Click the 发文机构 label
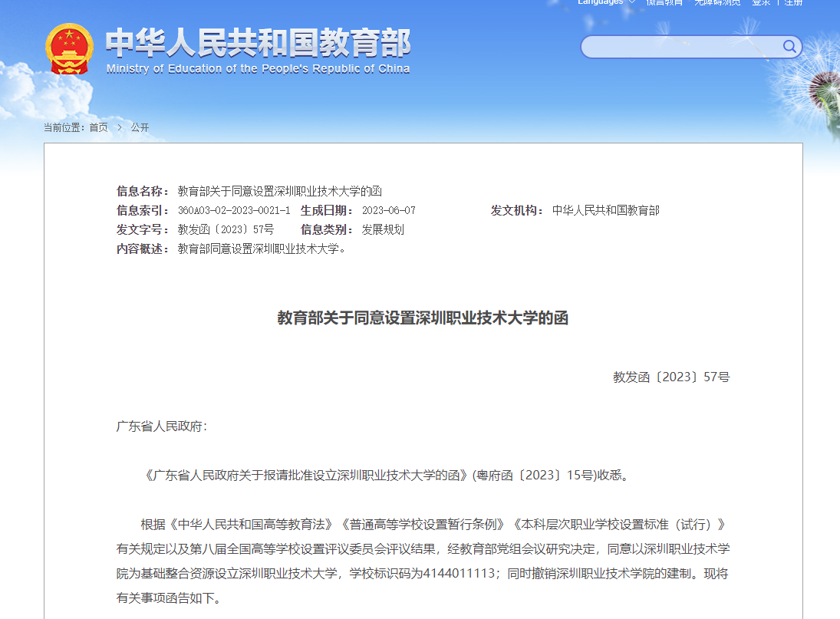The height and width of the screenshot is (619, 840). coord(517,210)
